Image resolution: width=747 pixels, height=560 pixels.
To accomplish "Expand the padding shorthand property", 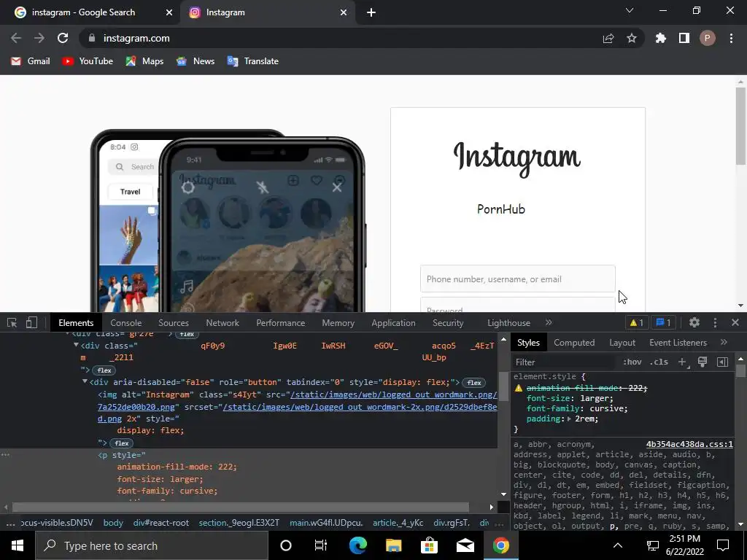I will click(569, 419).
